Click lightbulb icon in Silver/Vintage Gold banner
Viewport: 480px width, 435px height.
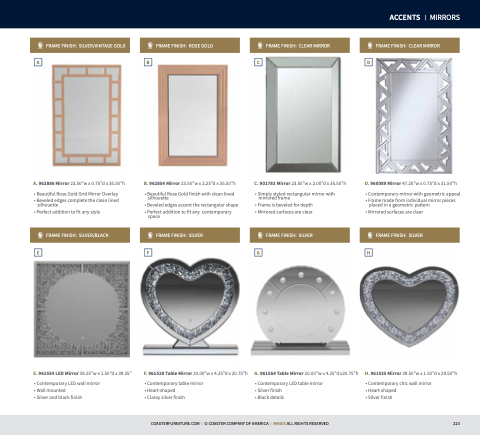(40, 45)
